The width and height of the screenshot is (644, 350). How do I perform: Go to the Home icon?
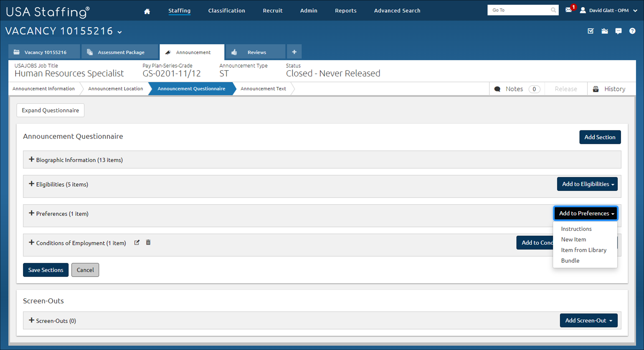point(147,11)
